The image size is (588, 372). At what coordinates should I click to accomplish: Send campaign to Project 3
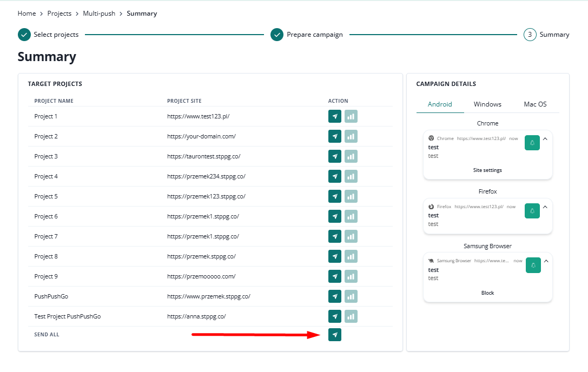[335, 156]
